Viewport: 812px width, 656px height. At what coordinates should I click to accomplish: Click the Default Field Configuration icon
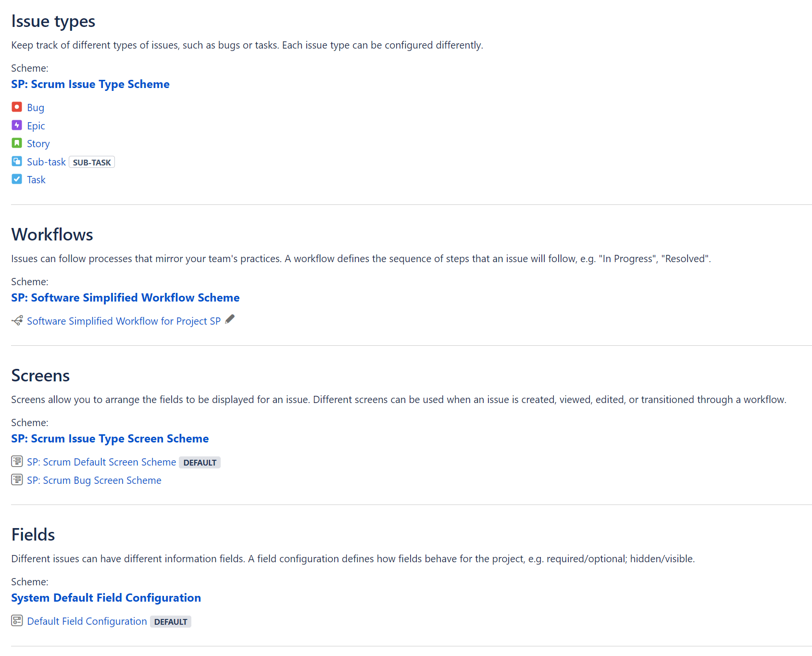click(x=17, y=620)
